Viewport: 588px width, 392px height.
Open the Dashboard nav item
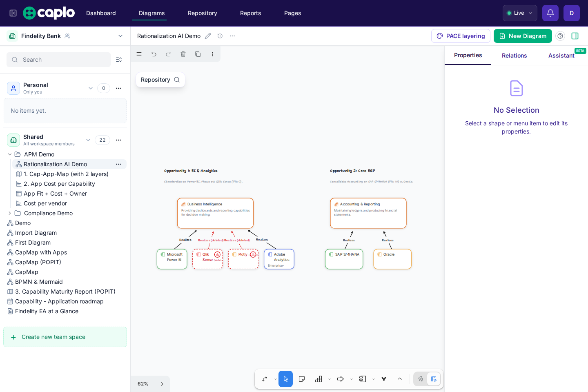point(101,13)
